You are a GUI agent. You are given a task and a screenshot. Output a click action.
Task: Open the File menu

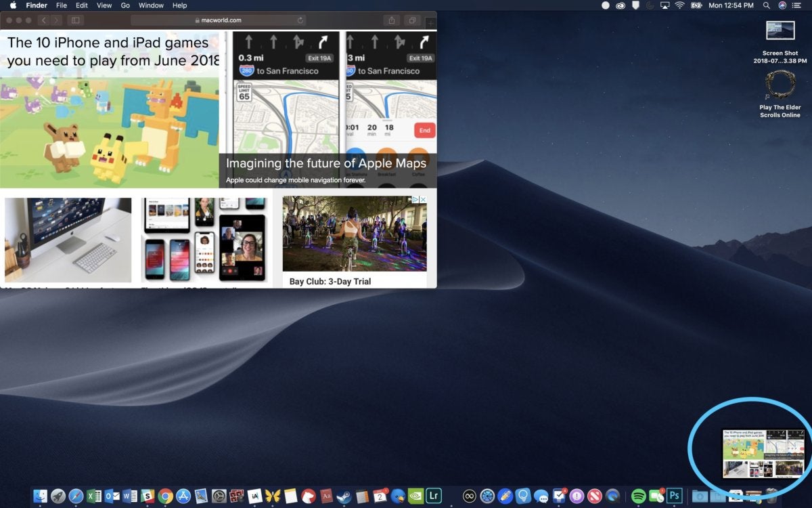[62, 5]
